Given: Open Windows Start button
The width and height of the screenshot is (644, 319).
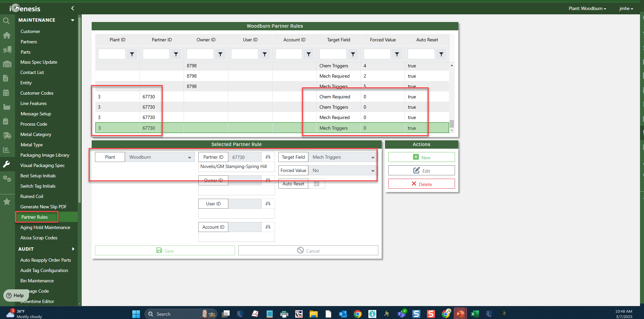Looking at the screenshot, I should pyautogui.click(x=136, y=314).
